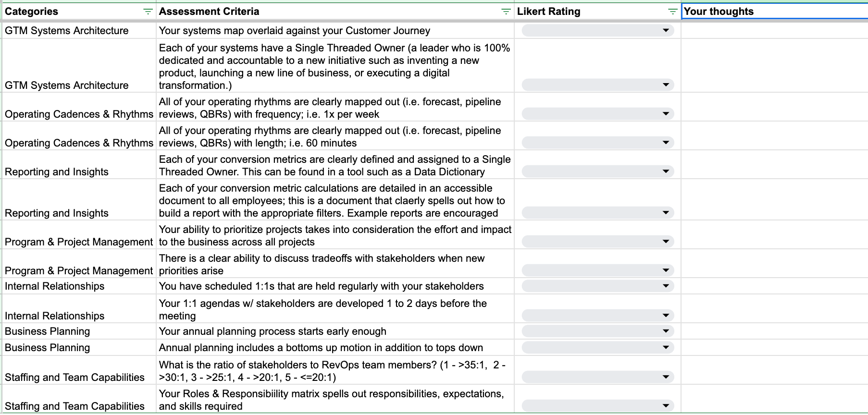This screenshot has height=415, width=868.
Task: Open Likert Rating dropdown for prioritize projects row
Action: pyautogui.click(x=667, y=241)
